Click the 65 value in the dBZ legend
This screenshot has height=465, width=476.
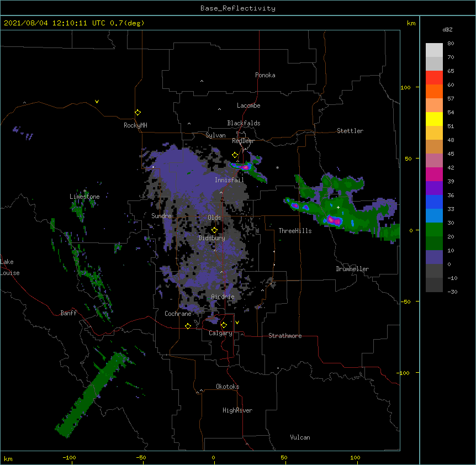[451, 71]
